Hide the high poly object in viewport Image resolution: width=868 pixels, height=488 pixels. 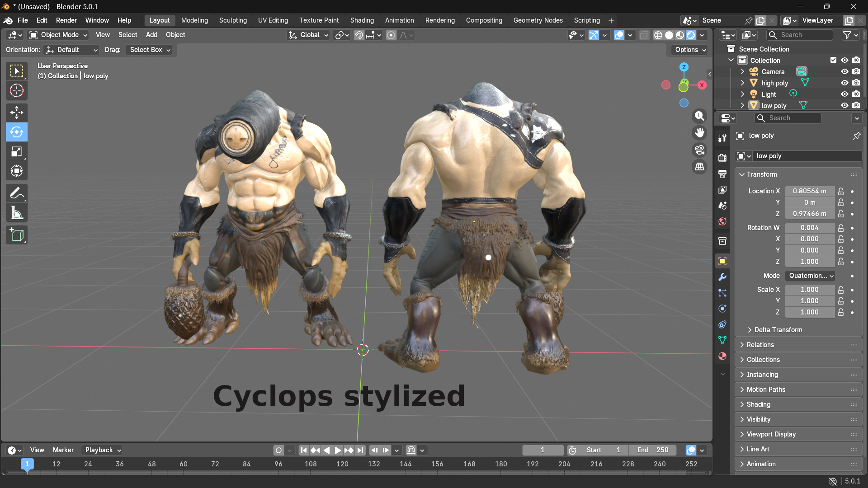point(844,83)
